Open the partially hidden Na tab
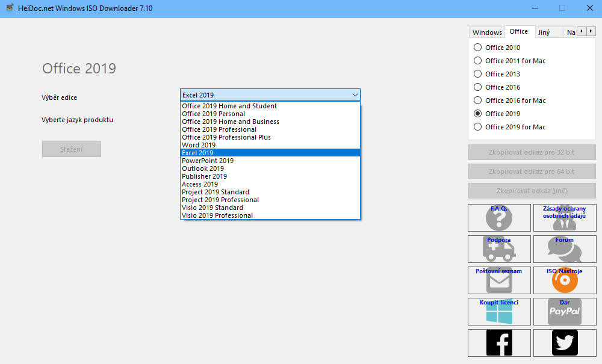This screenshot has width=602, height=364. [571, 32]
